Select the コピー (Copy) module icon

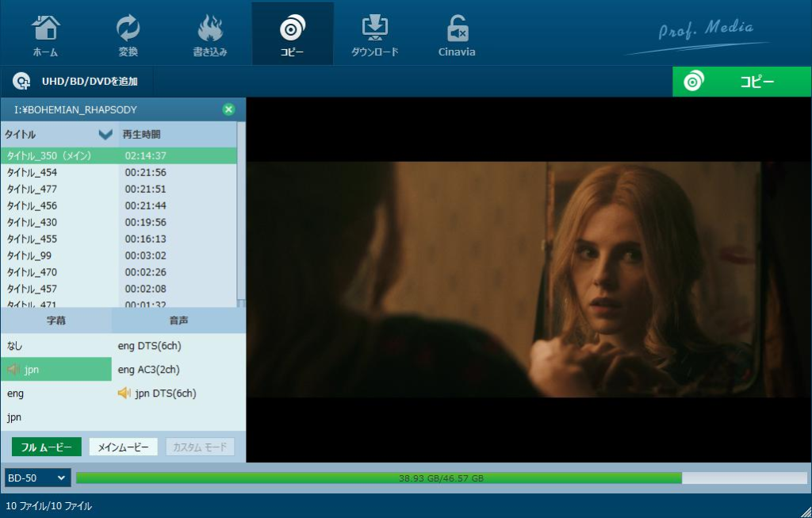coord(293,33)
